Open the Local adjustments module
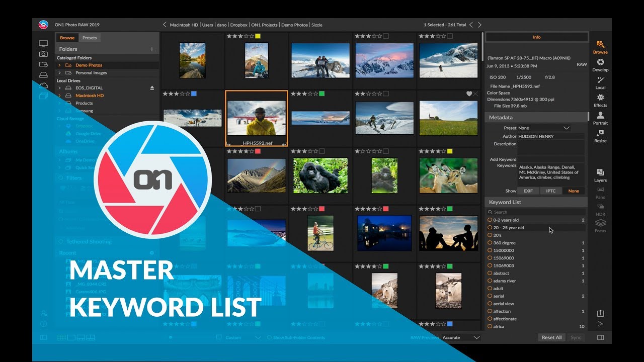Viewport: 644px width, 362px height. pyautogui.click(x=600, y=82)
